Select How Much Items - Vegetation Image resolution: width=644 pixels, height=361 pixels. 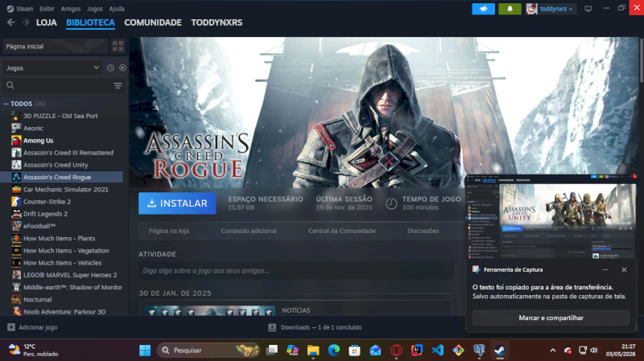point(66,250)
